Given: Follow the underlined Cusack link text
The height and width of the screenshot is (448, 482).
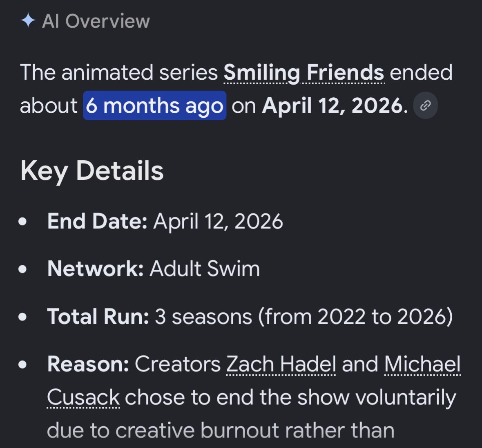Looking at the screenshot, I should 83,397.
